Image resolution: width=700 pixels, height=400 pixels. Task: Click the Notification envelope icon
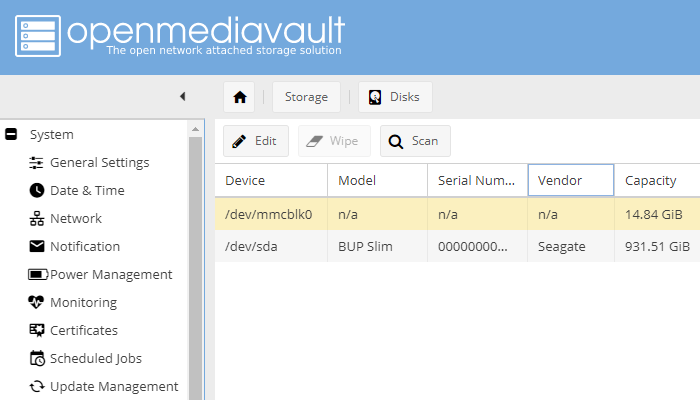click(37, 246)
